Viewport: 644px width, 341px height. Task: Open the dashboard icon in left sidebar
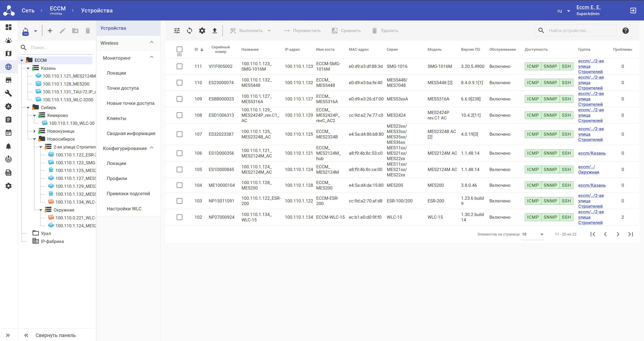pyautogui.click(x=9, y=27)
